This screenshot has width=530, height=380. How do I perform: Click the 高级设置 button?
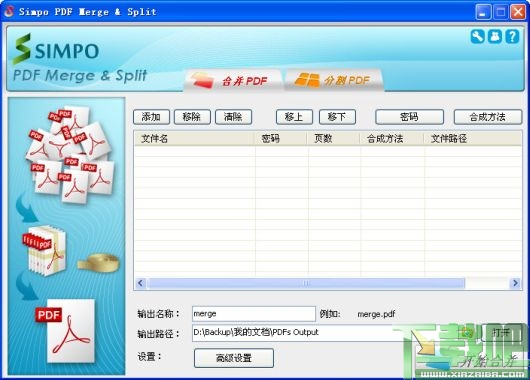point(234,358)
